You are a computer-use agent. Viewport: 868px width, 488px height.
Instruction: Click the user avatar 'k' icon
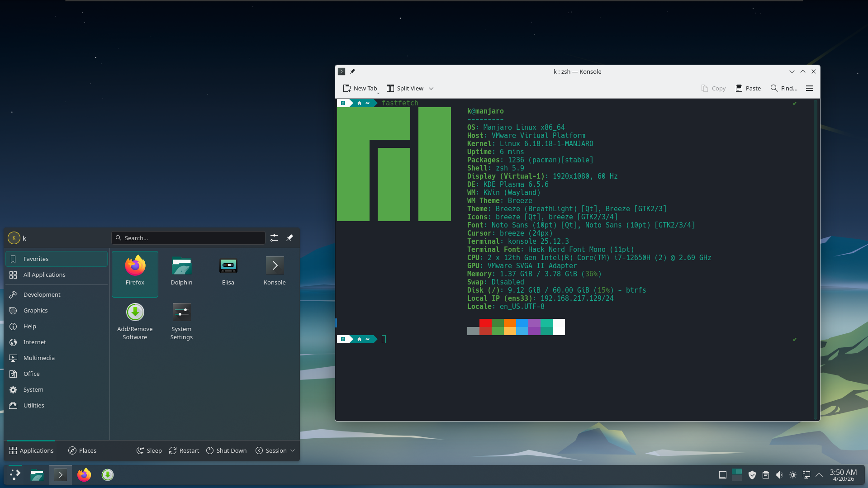(x=14, y=238)
